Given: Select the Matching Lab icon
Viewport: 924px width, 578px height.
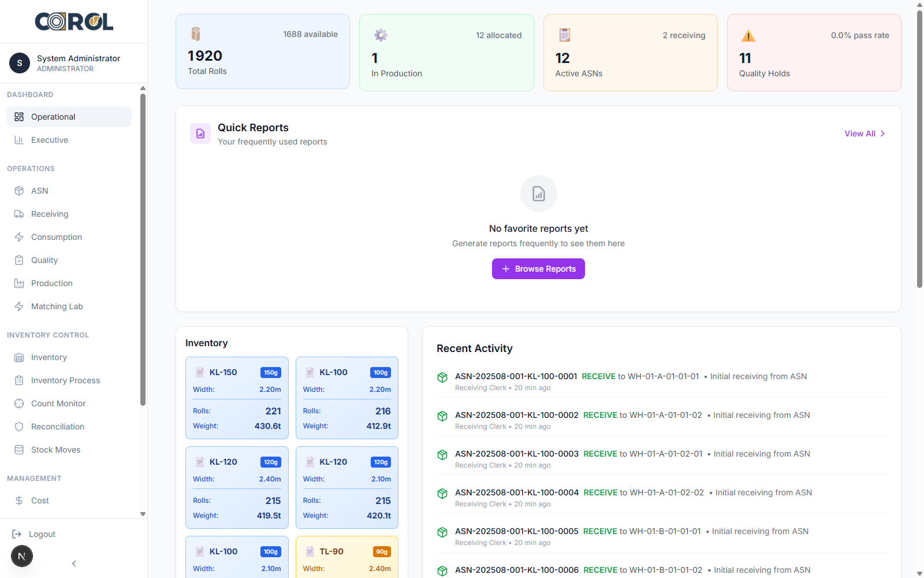Looking at the screenshot, I should 19,306.
